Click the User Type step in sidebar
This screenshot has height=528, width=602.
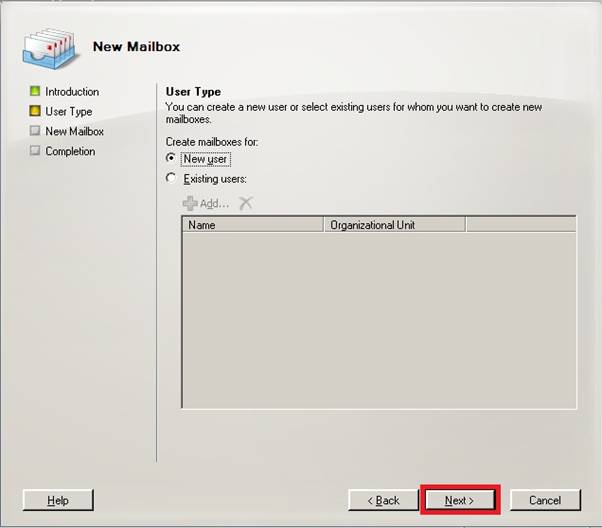[x=69, y=112]
